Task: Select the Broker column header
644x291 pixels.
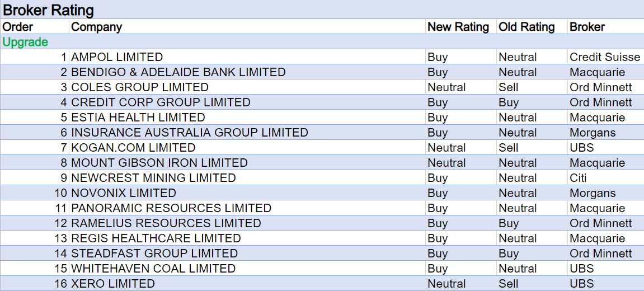Action: 587,27
